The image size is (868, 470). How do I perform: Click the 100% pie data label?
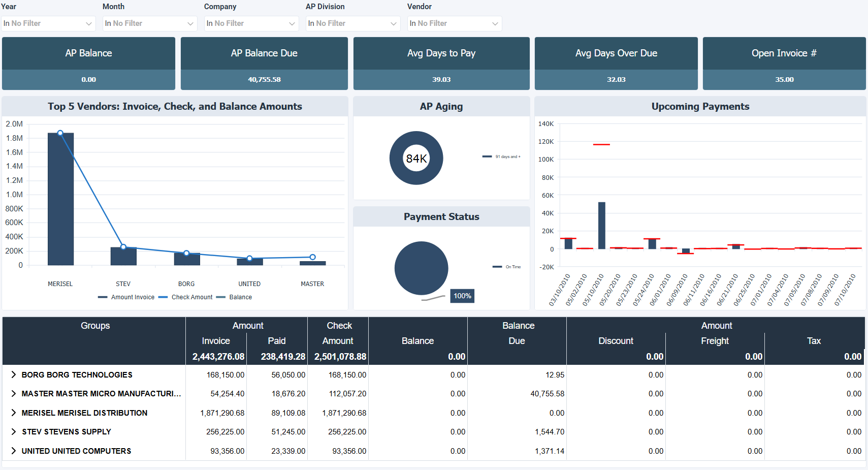(462, 296)
